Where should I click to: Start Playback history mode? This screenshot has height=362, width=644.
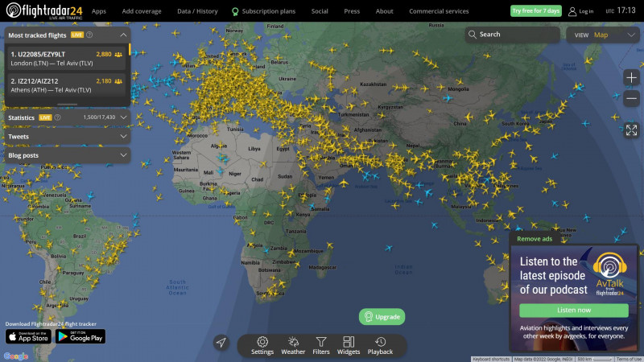click(380, 345)
